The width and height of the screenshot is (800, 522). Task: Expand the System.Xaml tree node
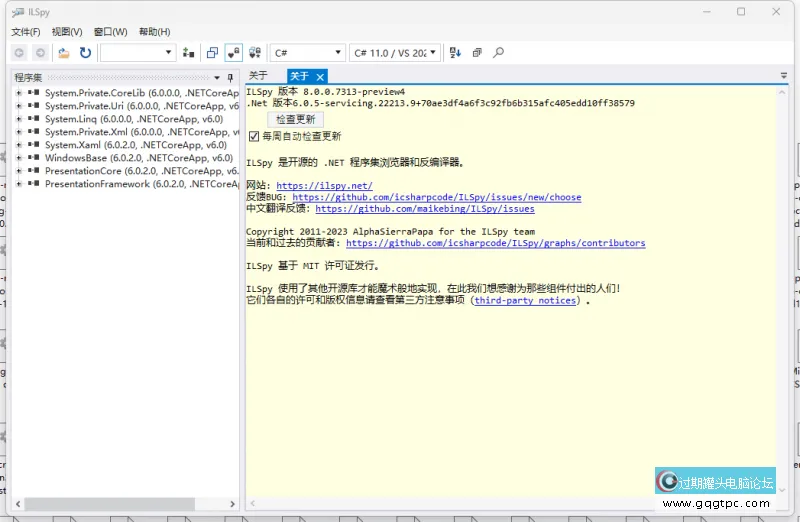(x=19, y=145)
